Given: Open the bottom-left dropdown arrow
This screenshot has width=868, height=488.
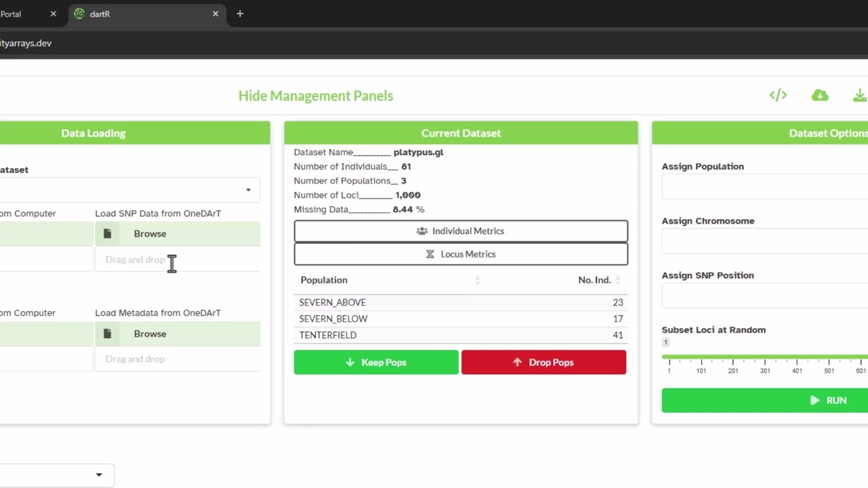Looking at the screenshot, I should coord(99,475).
